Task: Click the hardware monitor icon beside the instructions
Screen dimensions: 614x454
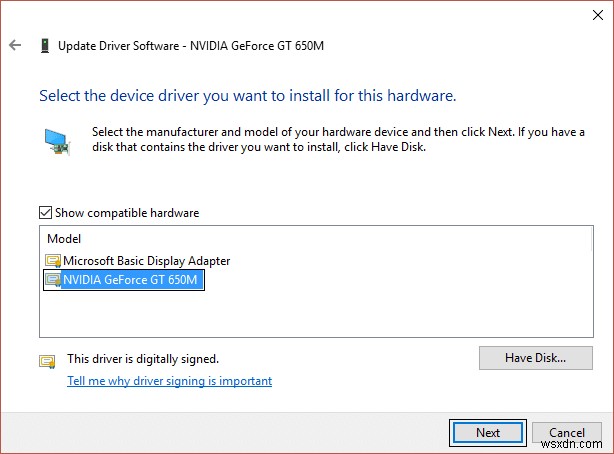Action: coord(59,140)
